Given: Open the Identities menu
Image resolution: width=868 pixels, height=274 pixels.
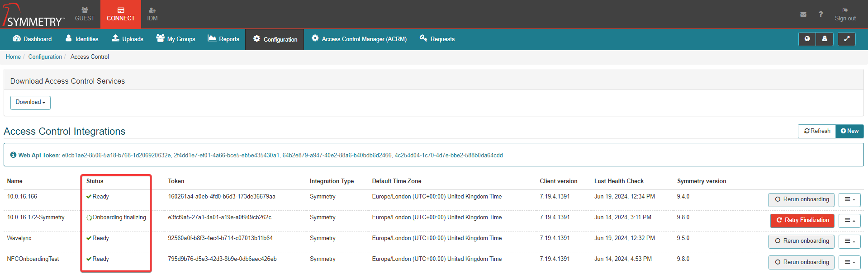Looking at the screenshot, I should [x=82, y=39].
